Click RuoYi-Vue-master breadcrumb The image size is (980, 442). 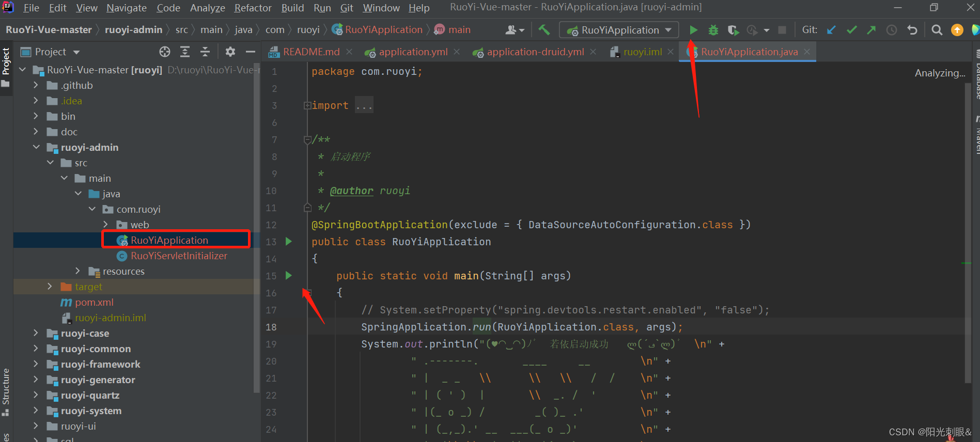pos(49,30)
